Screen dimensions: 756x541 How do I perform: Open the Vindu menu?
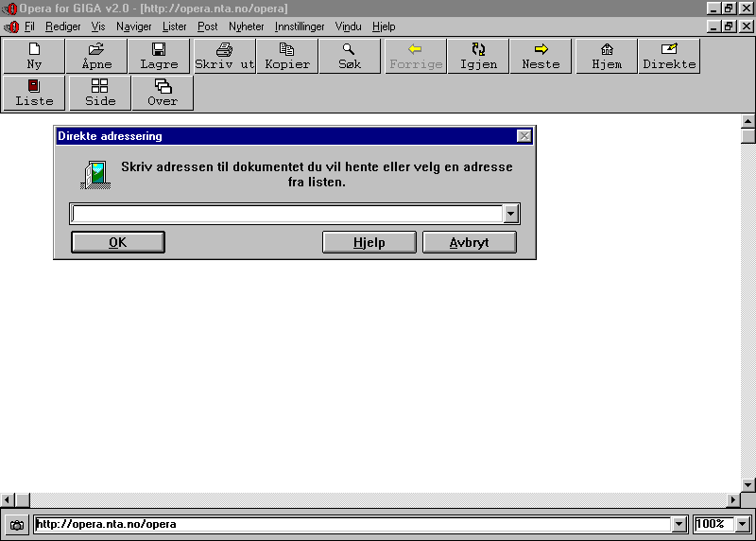click(x=348, y=26)
